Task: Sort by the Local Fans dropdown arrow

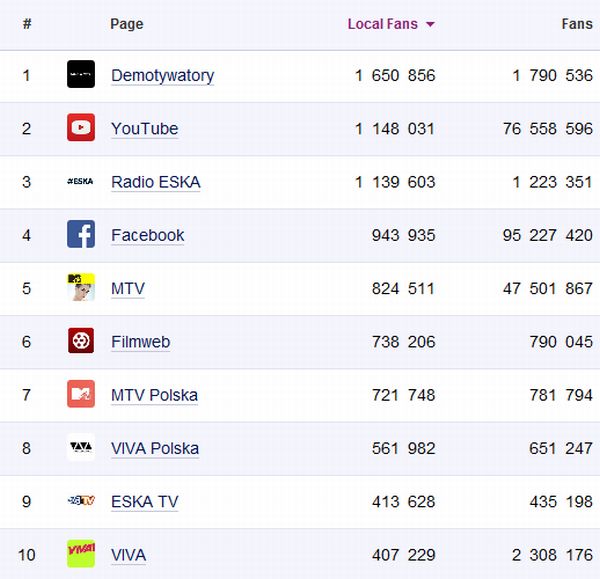Action: click(x=430, y=25)
